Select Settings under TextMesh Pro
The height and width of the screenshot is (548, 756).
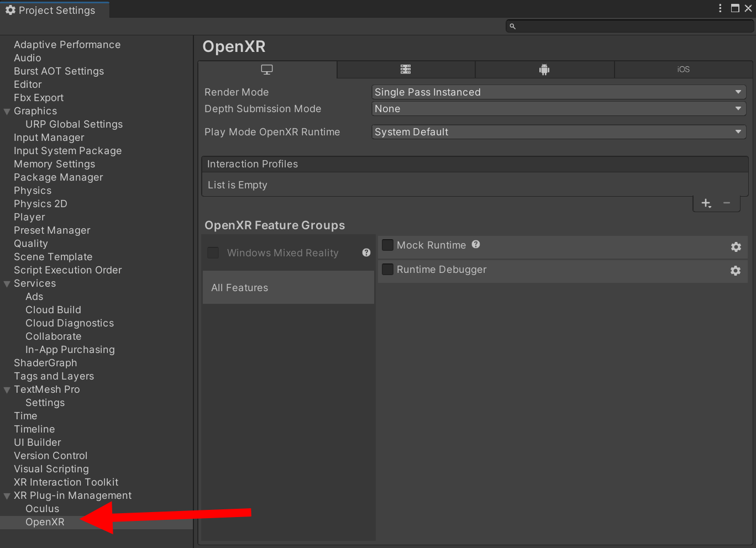(45, 403)
